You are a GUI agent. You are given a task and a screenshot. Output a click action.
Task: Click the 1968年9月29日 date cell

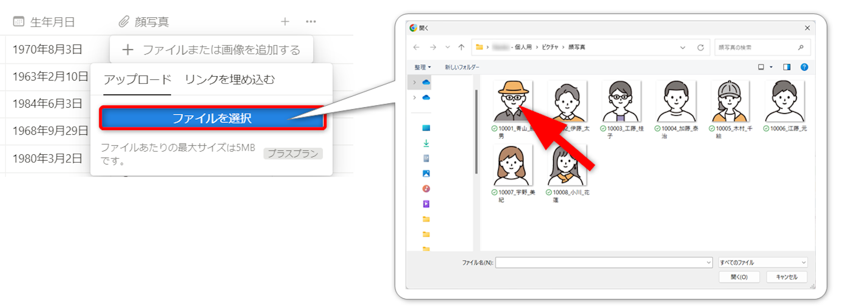point(50,131)
